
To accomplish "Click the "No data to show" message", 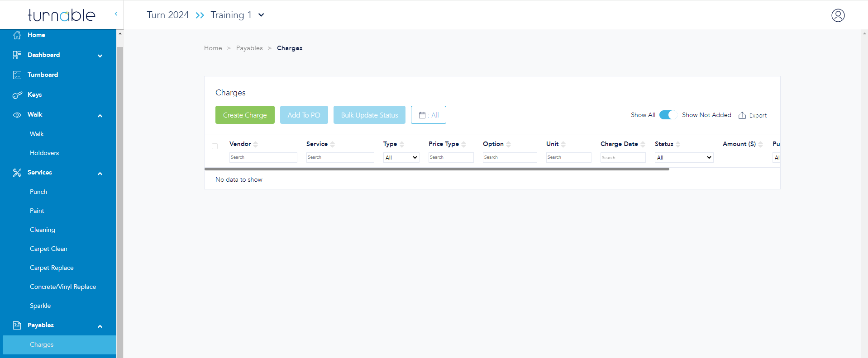I will 239,179.
